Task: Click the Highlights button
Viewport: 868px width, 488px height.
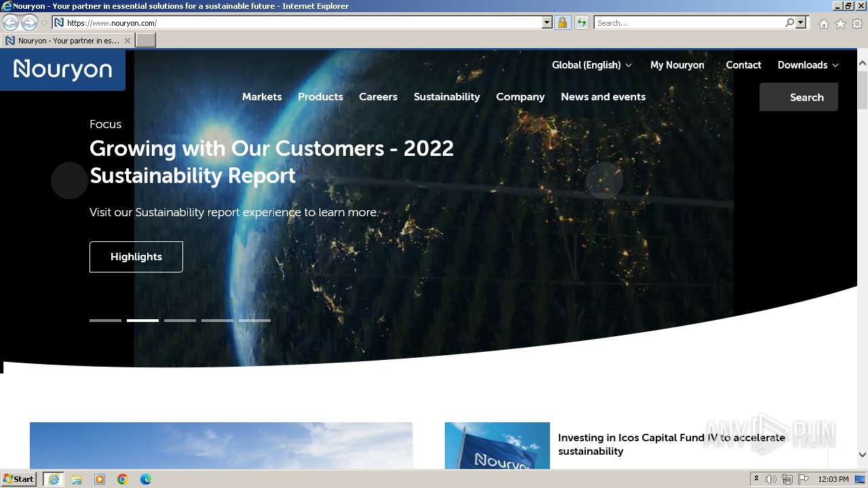Action: click(x=136, y=257)
